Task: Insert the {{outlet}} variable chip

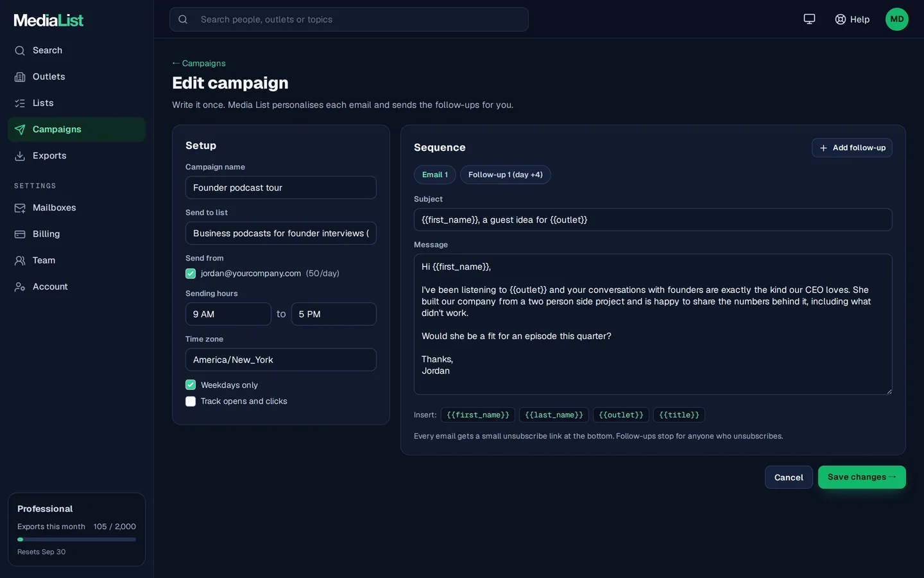Action: click(621, 415)
